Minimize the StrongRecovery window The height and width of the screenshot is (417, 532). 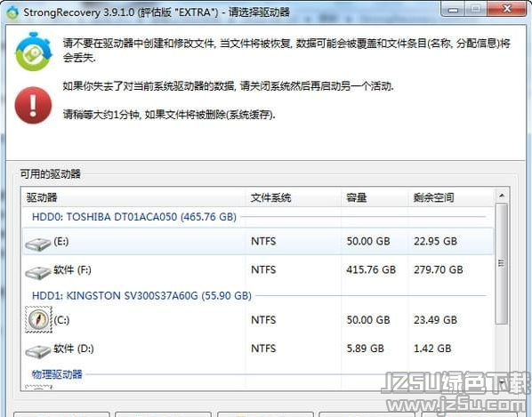coord(452,9)
